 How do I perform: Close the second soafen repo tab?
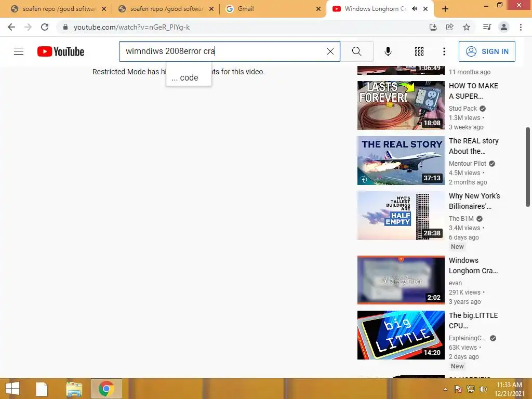pyautogui.click(x=211, y=9)
